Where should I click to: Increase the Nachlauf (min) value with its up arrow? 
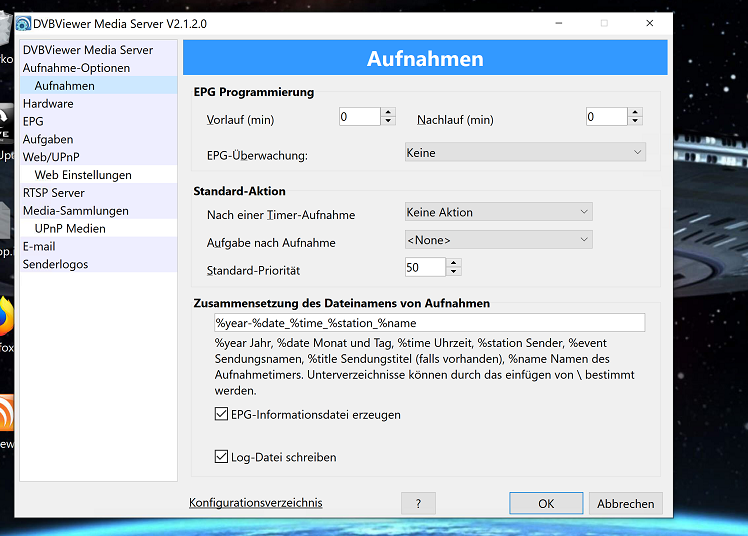point(635,112)
